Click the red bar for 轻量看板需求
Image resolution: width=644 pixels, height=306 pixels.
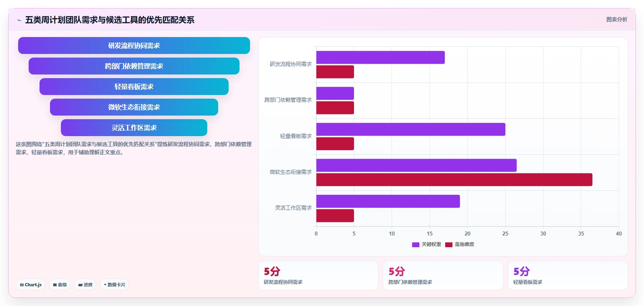[x=335, y=144]
